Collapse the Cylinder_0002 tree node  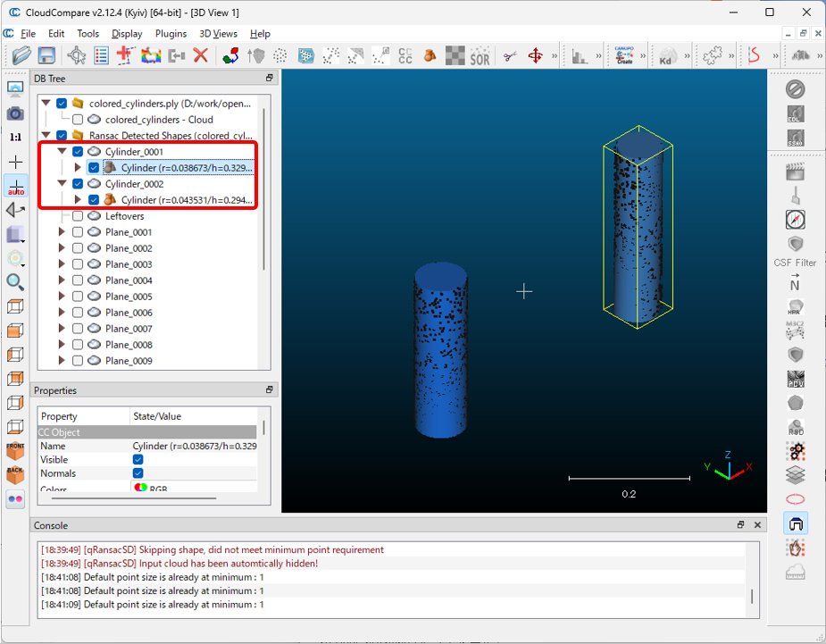[62, 184]
